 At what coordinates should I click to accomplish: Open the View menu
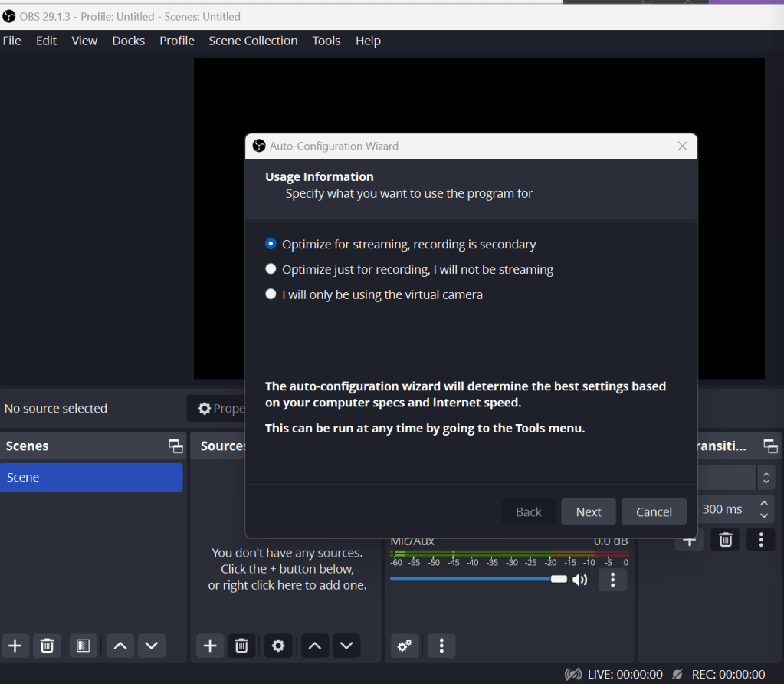click(x=84, y=41)
